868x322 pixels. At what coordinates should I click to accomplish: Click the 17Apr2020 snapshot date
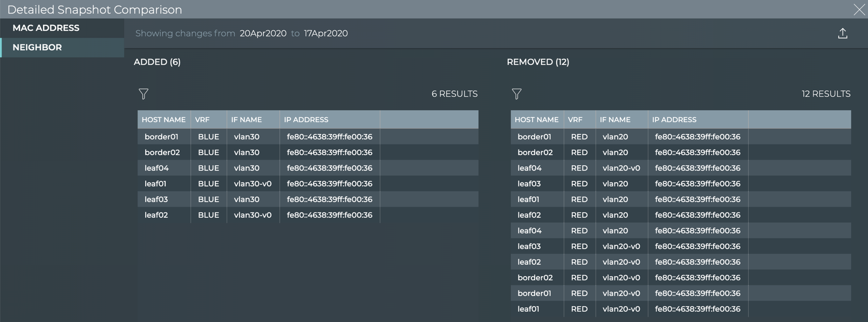[326, 33]
